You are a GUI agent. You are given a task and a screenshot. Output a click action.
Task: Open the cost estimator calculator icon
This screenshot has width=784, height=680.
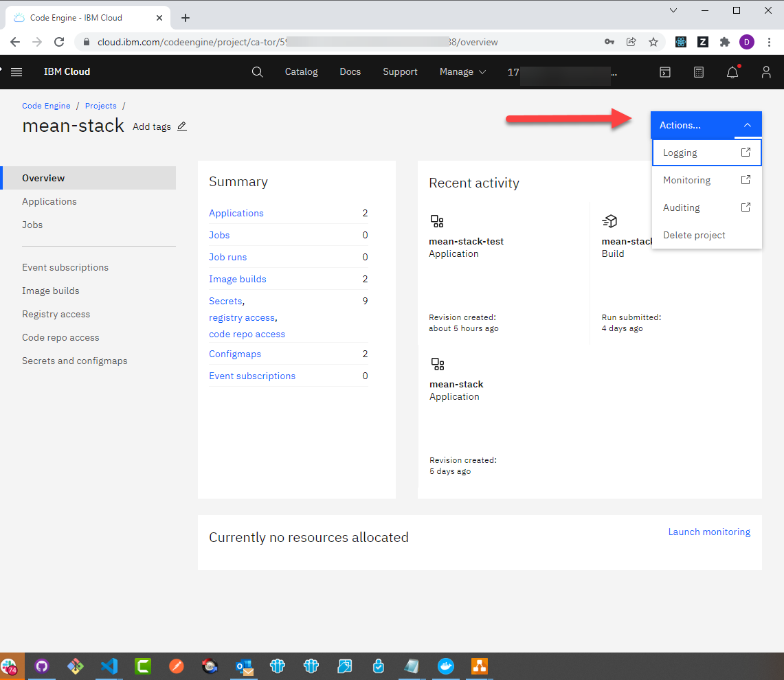699,72
